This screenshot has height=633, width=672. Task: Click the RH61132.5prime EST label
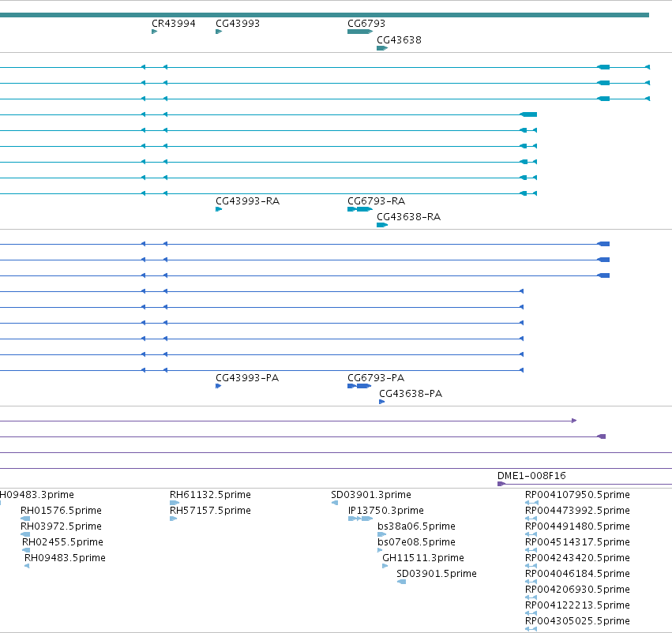point(210,495)
